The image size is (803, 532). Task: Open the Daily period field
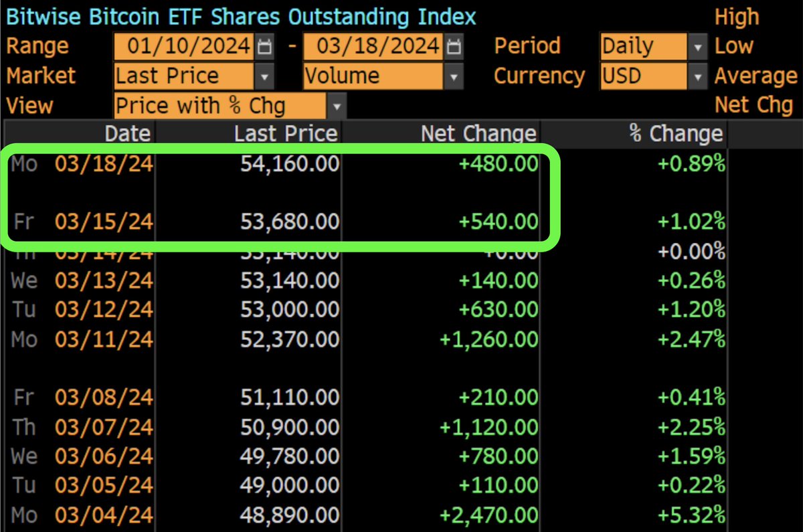pos(643,47)
